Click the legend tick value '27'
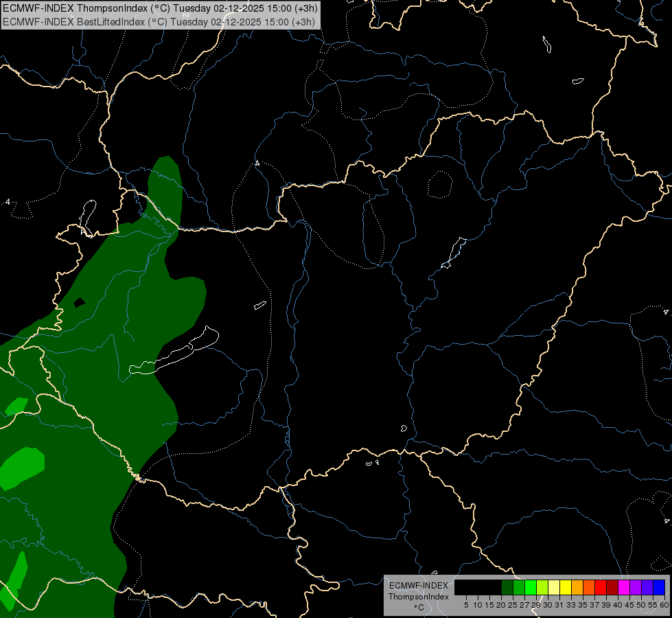This screenshot has width=672, height=618. (x=524, y=605)
